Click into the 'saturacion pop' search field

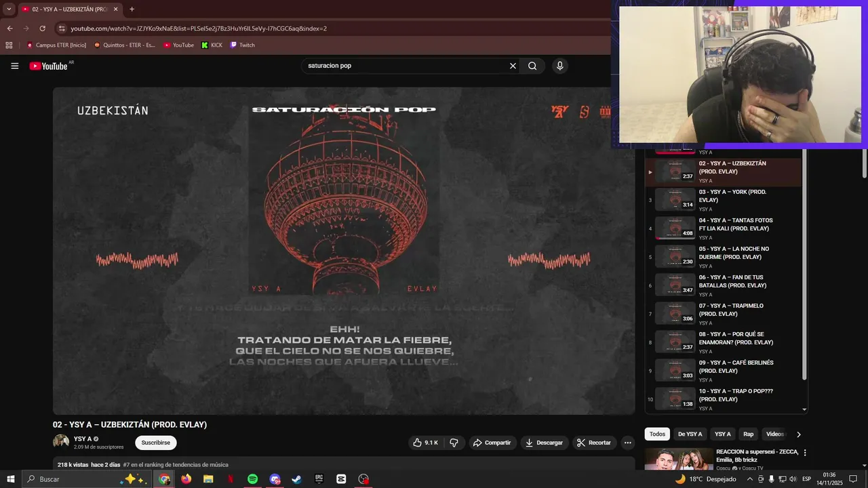(x=406, y=66)
